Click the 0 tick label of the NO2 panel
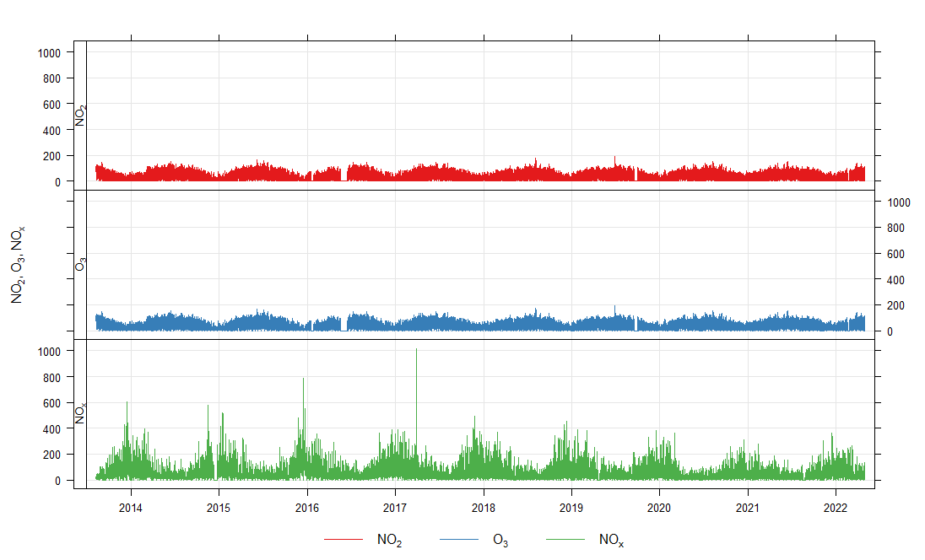Image resolution: width=925 pixels, height=560 pixels. pos(57,182)
